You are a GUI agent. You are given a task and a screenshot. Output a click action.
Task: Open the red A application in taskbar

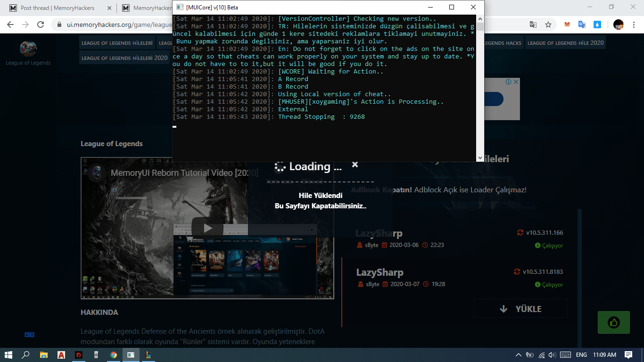pyautogui.click(x=61, y=355)
